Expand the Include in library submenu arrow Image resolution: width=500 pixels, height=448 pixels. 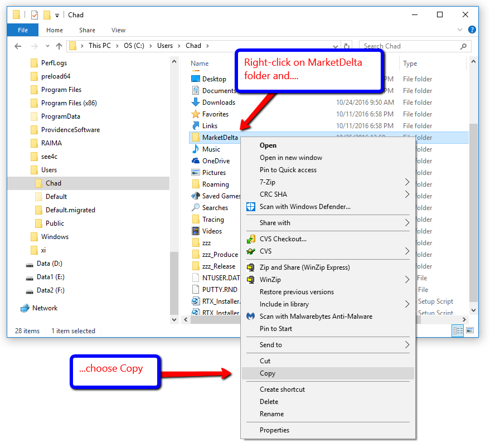click(407, 304)
